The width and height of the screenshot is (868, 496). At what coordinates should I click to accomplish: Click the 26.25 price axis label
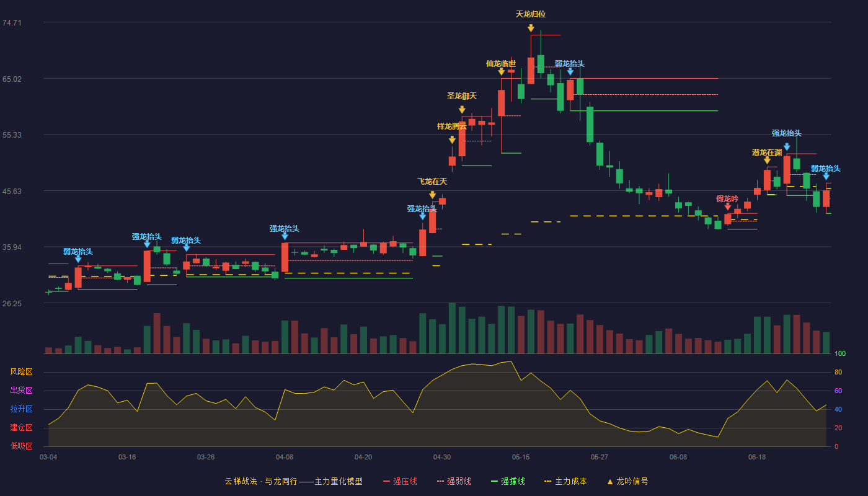(12, 304)
